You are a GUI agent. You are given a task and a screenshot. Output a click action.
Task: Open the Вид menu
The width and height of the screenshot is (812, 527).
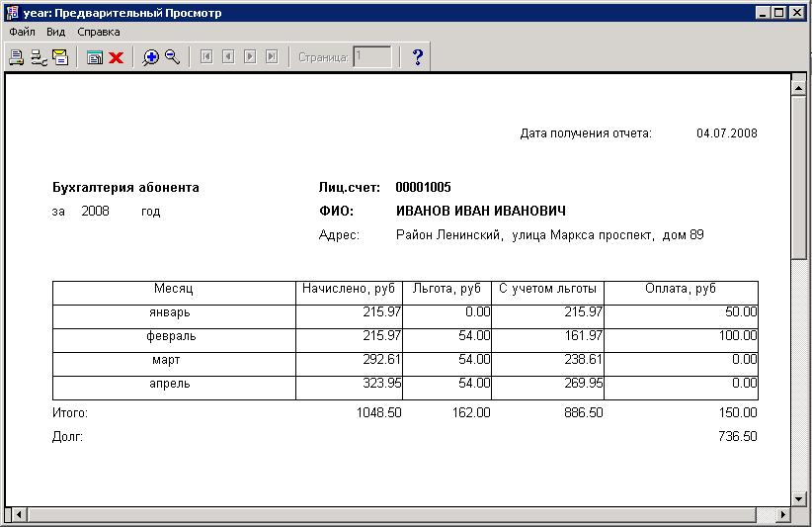pos(55,32)
